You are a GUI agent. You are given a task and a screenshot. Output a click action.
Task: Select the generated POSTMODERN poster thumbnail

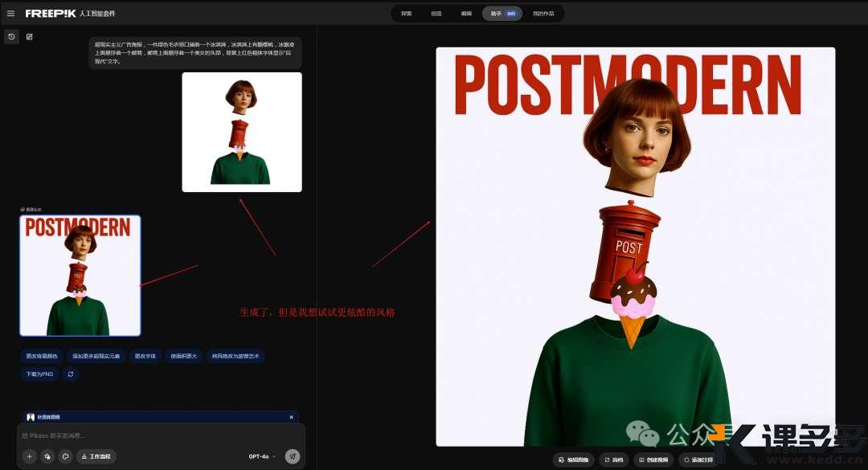click(x=80, y=276)
